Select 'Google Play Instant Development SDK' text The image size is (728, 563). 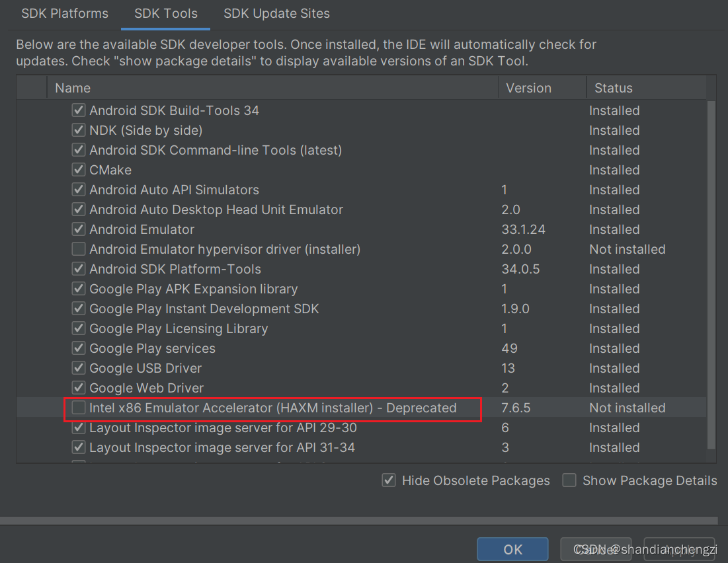[x=204, y=309]
